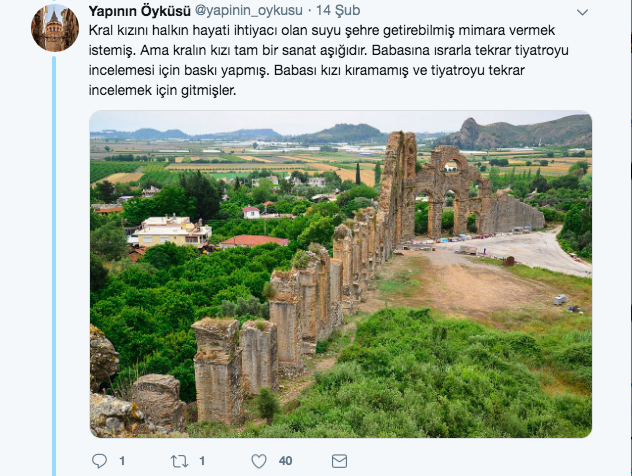Open tweet permalink dated 14 Şub
Image resolution: width=632 pixels, height=476 pixels.
tap(338, 10)
